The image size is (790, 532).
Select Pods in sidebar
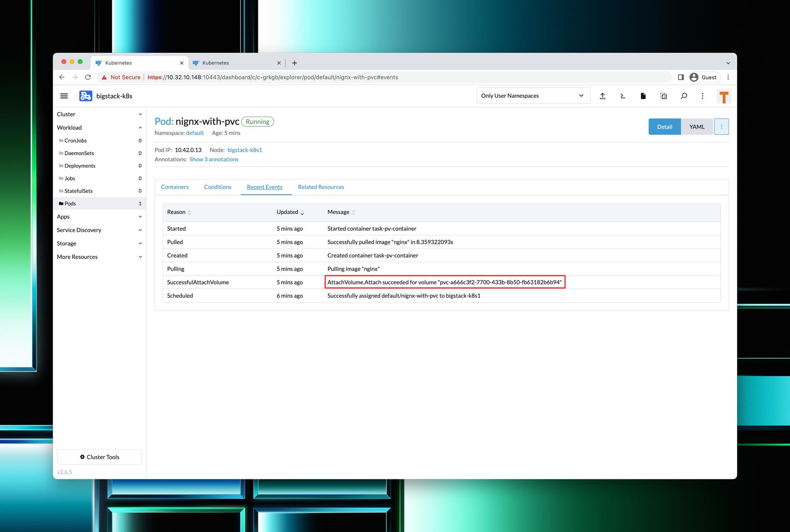(x=99, y=204)
